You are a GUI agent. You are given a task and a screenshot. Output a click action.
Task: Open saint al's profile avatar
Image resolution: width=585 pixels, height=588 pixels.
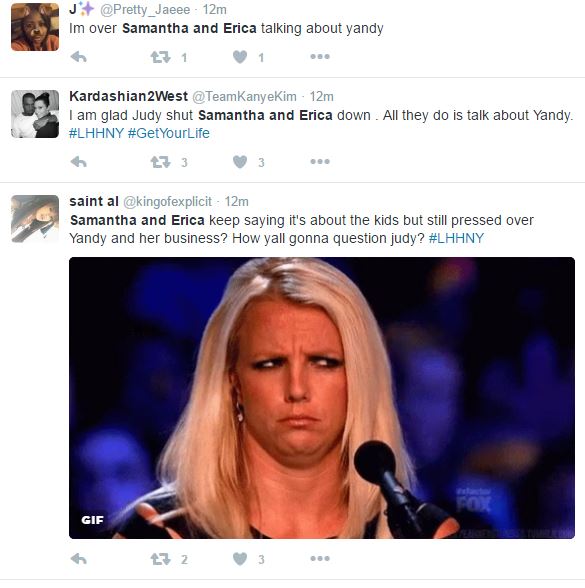point(35,219)
